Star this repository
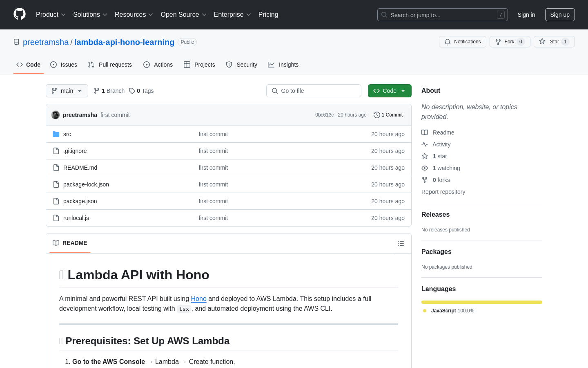This screenshot has height=368, width=588. [554, 42]
